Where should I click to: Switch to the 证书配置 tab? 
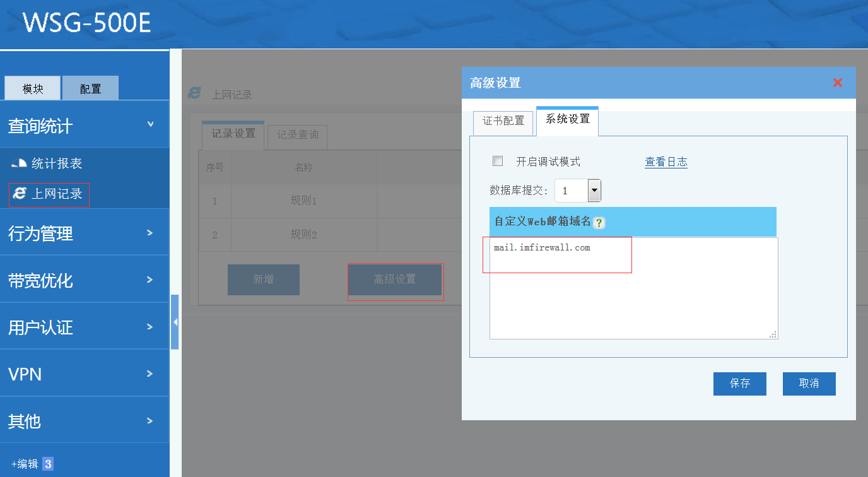(x=503, y=121)
